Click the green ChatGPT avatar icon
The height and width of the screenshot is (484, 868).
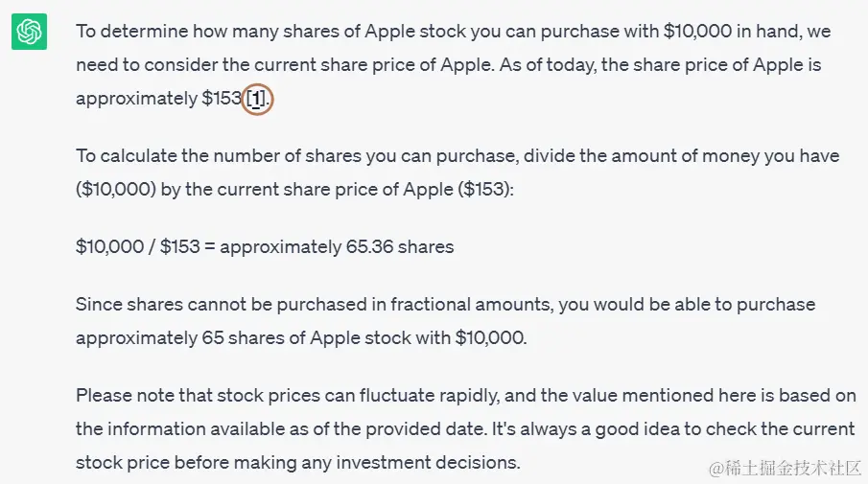(30, 32)
